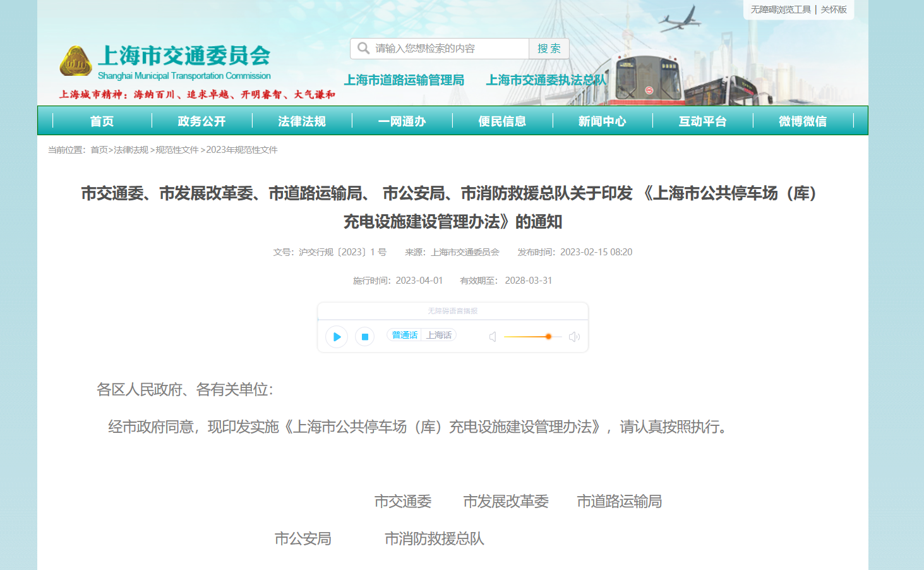Click the loud volume speaker icon

pyautogui.click(x=574, y=337)
